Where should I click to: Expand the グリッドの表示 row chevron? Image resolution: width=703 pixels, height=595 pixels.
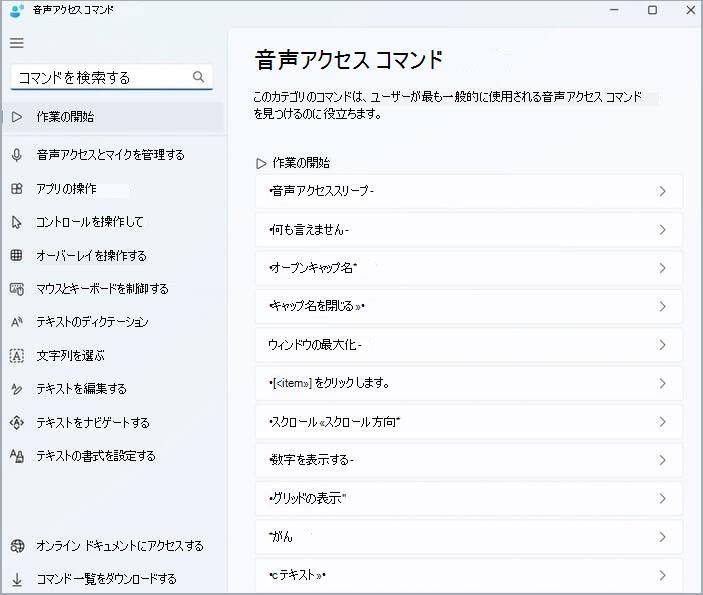click(x=662, y=499)
